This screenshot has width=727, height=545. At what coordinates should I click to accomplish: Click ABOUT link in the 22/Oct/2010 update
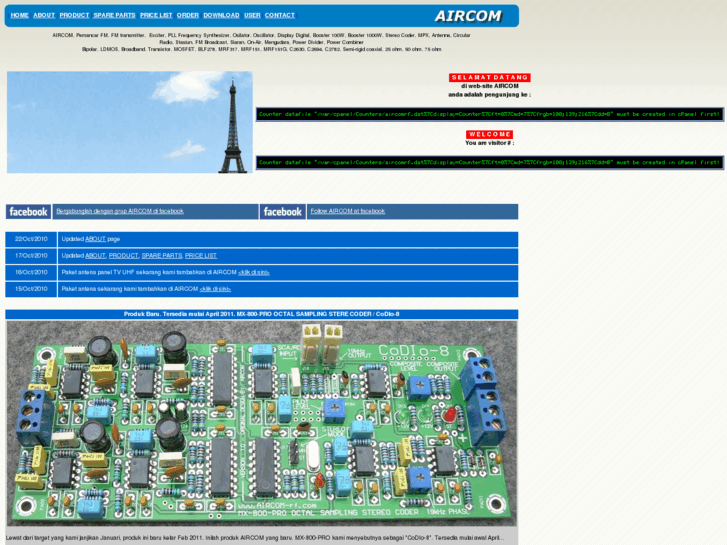[x=96, y=239]
